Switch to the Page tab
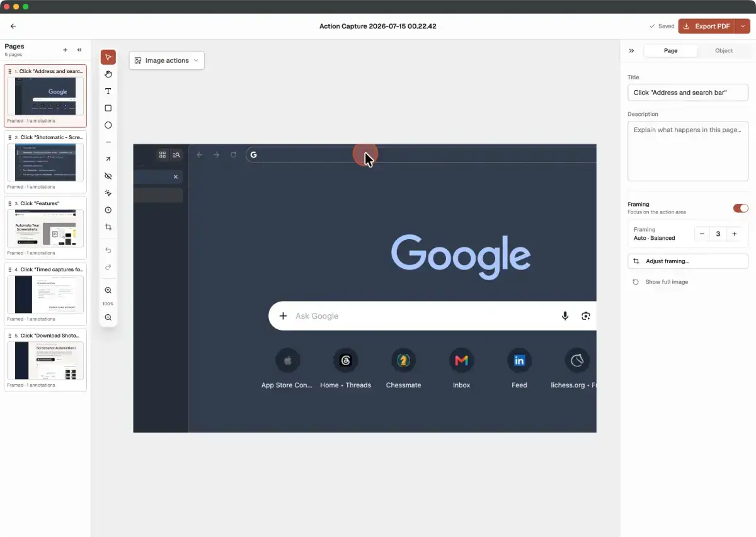 [671, 51]
